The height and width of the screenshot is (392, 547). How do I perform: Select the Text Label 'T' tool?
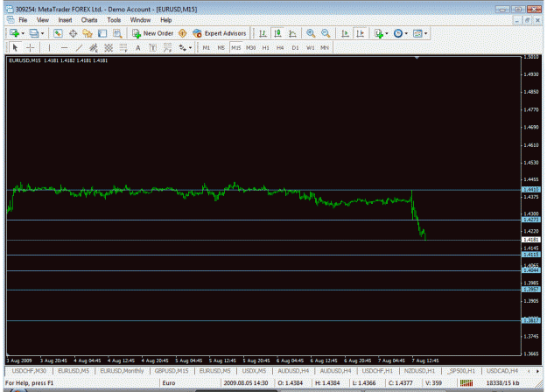coord(153,48)
